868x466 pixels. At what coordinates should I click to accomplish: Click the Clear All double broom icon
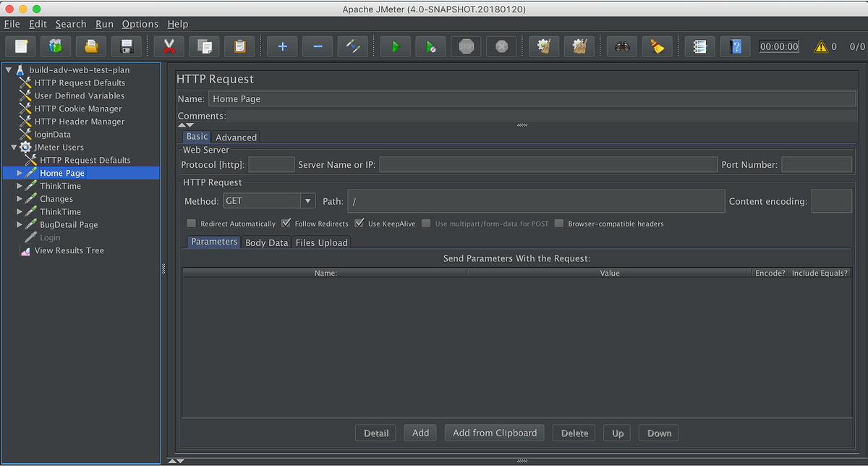(x=579, y=47)
